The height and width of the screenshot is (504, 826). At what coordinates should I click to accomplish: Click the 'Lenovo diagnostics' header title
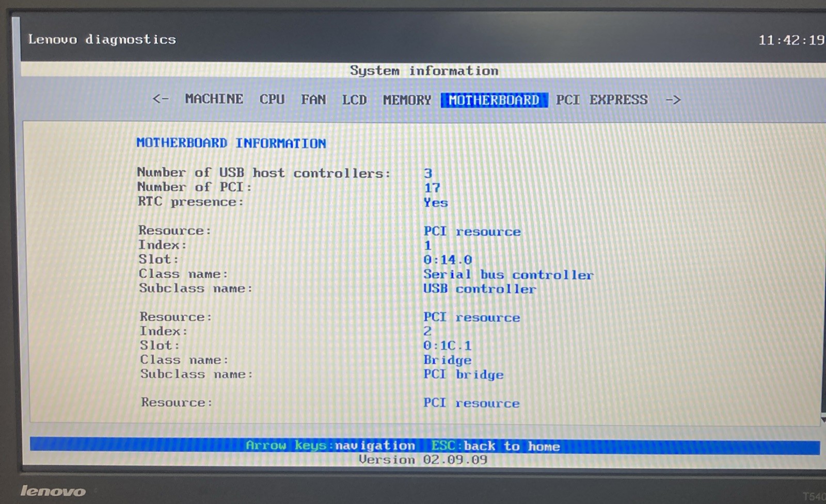click(x=102, y=39)
